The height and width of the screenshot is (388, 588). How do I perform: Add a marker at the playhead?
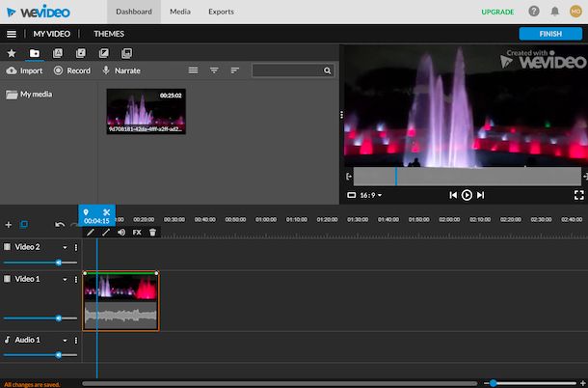86,212
